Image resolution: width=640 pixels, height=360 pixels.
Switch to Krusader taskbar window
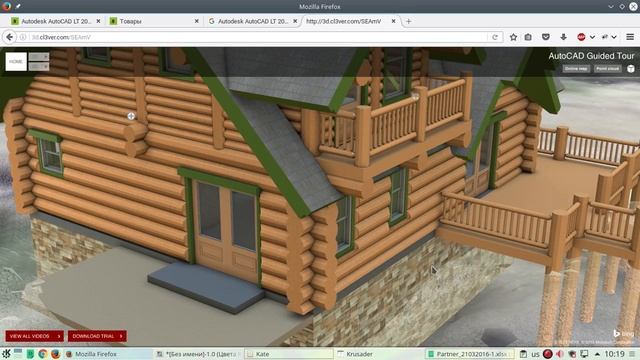click(379, 354)
